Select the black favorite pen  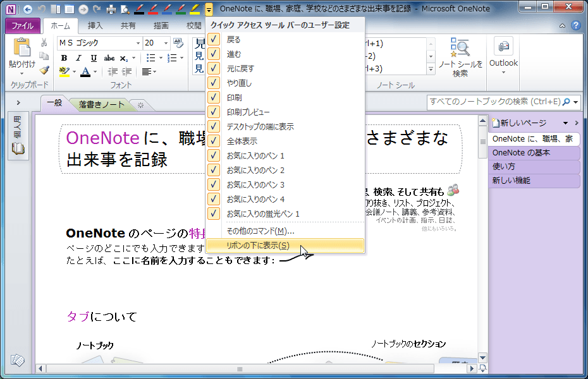click(139, 9)
